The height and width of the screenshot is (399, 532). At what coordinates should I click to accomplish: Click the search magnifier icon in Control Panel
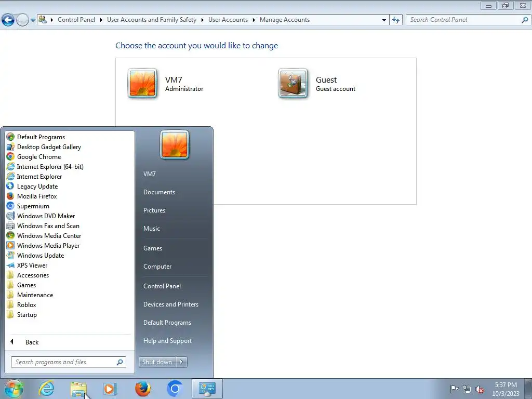[525, 20]
